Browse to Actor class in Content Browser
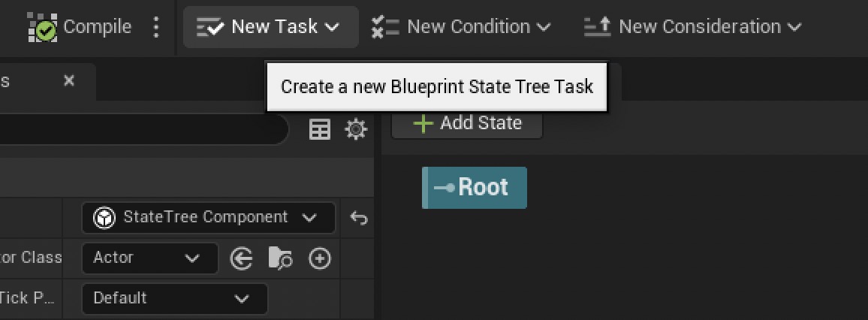This screenshot has height=320, width=868. (x=280, y=259)
